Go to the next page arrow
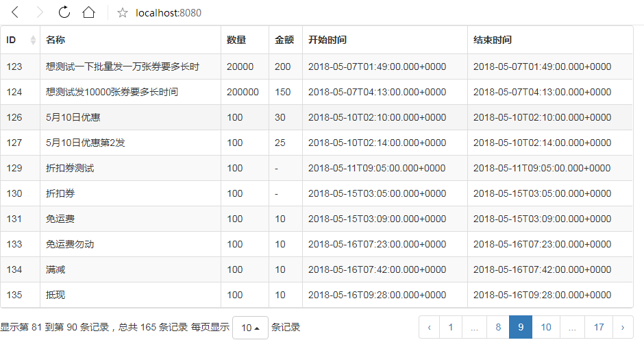The width and height of the screenshot is (644, 351). [x=622, y=328]
